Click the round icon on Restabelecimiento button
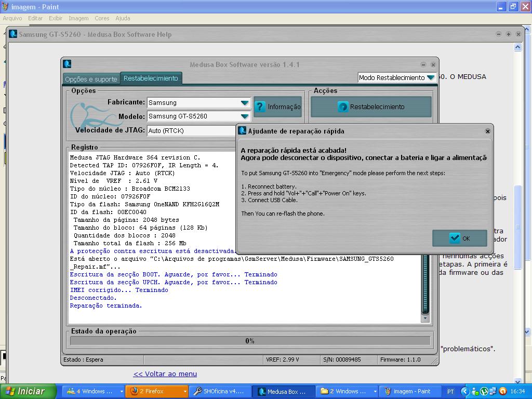The width and height of the screenshot is (532, 399). tap(343, 107)
